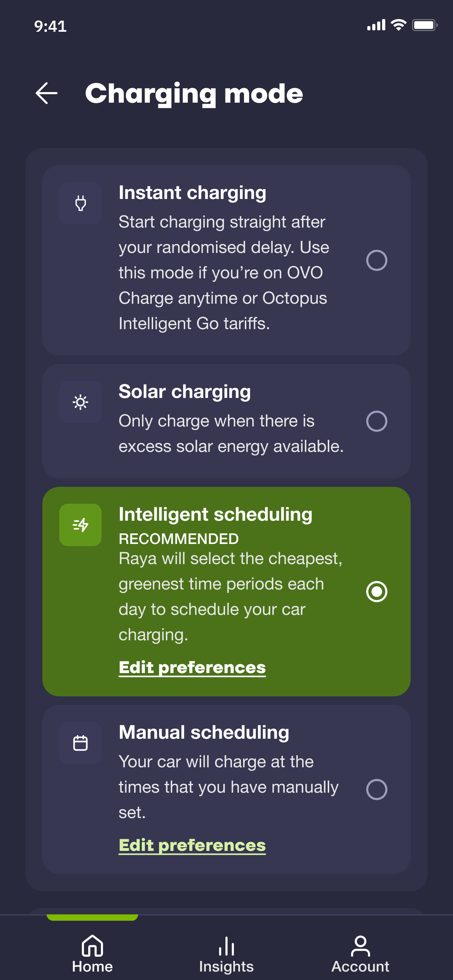Tap the battery status icon

(x=424, y=25)
